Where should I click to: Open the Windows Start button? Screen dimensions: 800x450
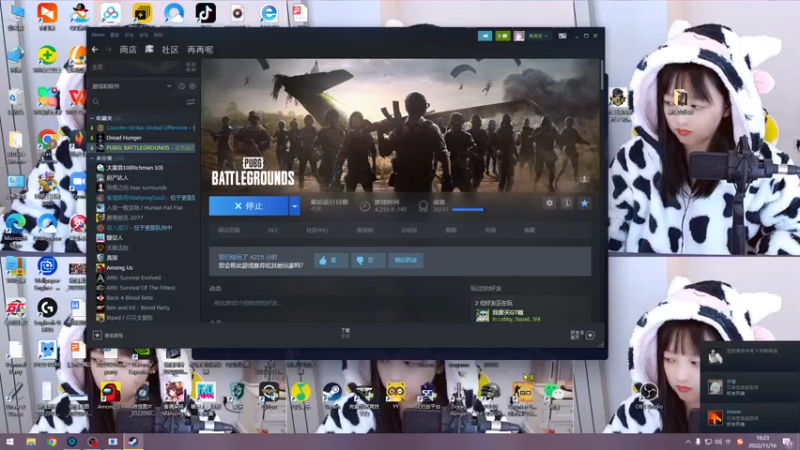tap(9, 442)
